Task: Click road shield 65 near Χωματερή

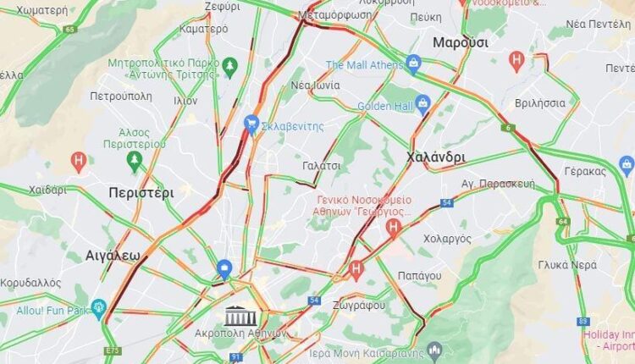Action: (x=70, y=29)
